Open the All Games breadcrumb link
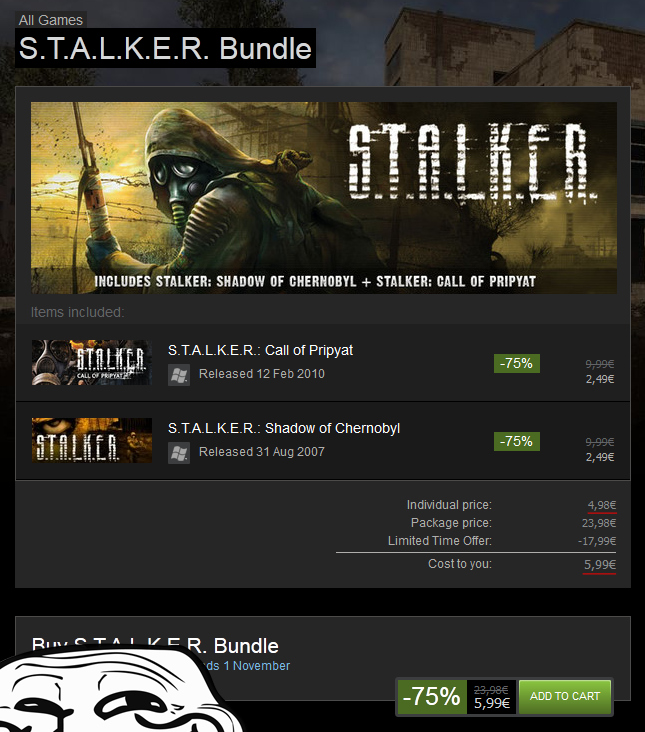The image size is (645, 732). click(50, 20)
